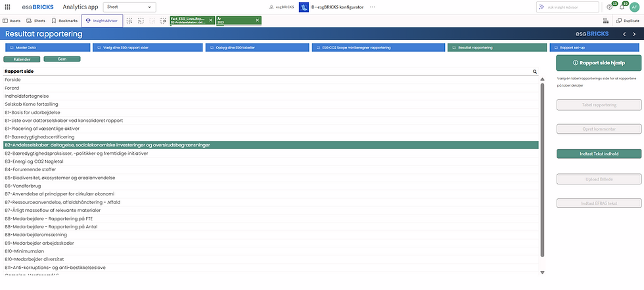The height and width of the screenshot is (290, 644).
Task: Select the Forord row
Action: [x=271, y=88]
